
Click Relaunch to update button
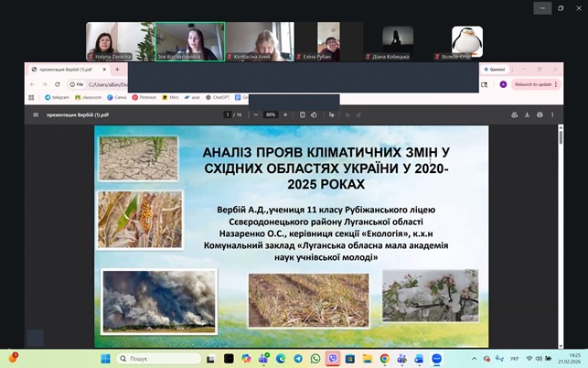point(536,84)
